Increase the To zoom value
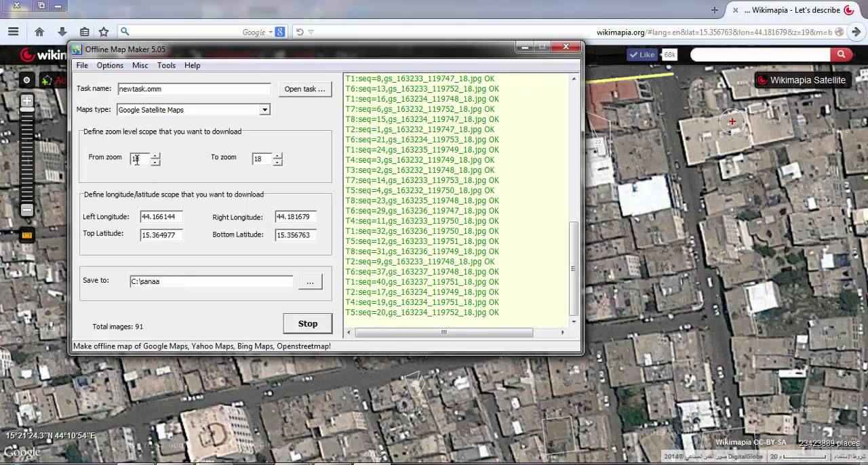The width and height of the screenshot is (868, 465). pyautogui.click(x=278, y=155)
